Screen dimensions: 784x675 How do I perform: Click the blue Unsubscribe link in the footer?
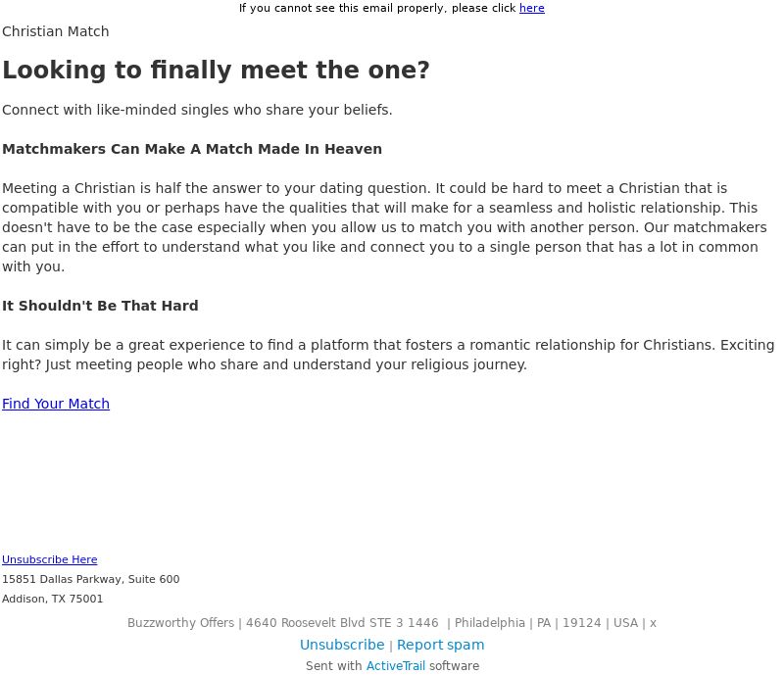(342, 645)
